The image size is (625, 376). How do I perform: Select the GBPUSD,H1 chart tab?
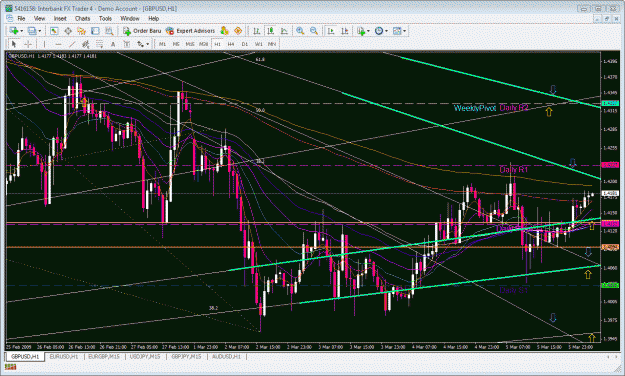pyautogui.click(x=25, y=356)
